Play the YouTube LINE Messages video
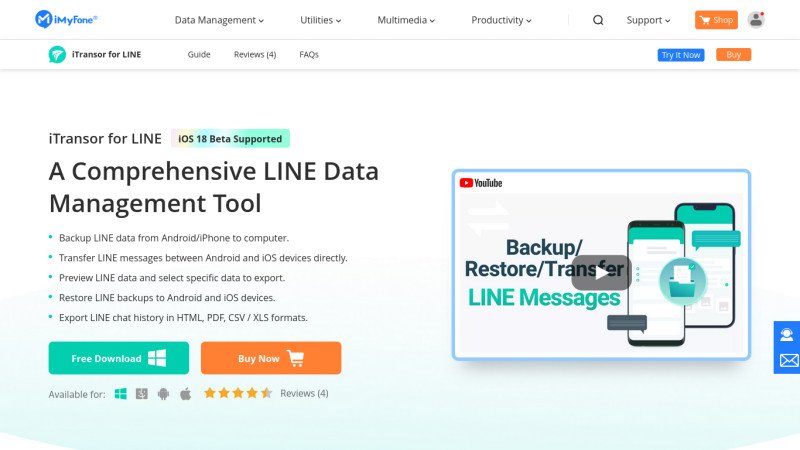800x450 pixels. pyautogui.click(x=601, y=272)
